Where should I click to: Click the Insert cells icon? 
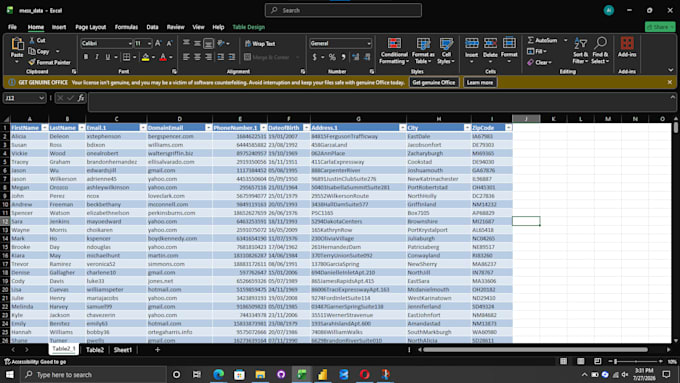[471, 43]
